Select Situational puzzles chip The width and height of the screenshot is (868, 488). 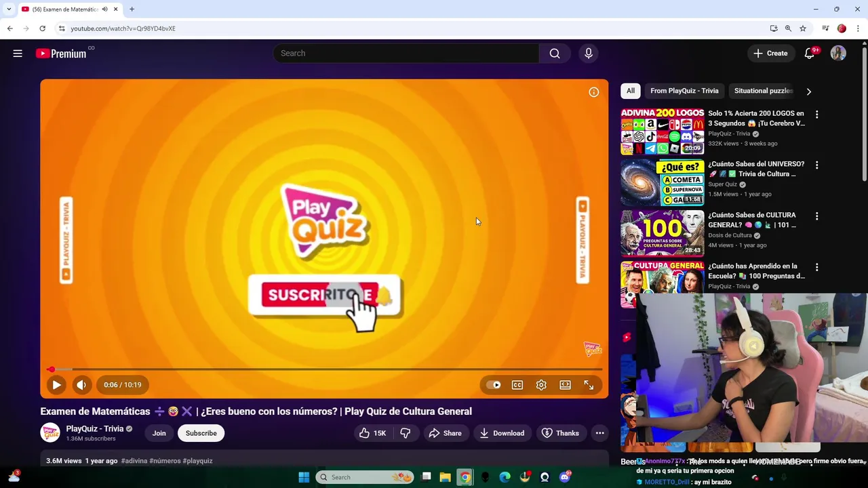pyautogui.click(x=762, y=91)
